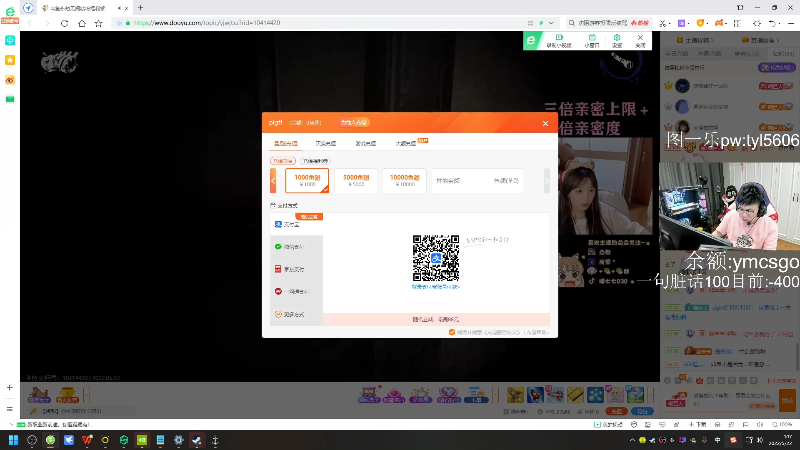Select the red bank-card payment method
This screenshot has width=800, height=450.
pos(296,292)
